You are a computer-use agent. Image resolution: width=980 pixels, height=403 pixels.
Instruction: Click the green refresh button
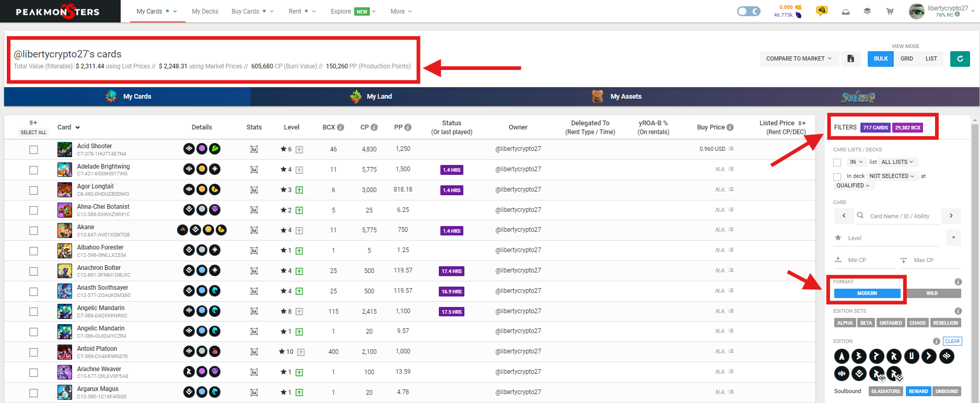tap(960, 58)
